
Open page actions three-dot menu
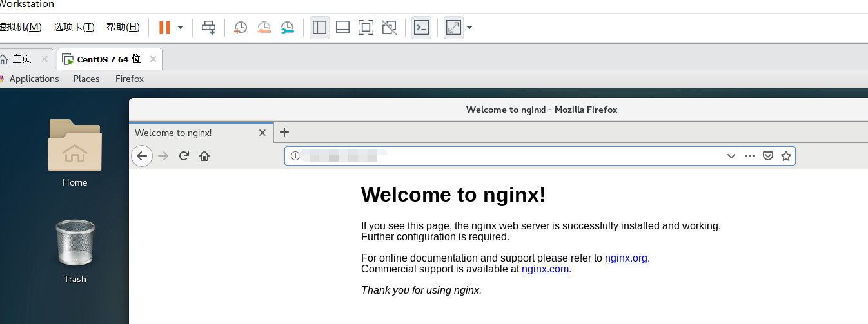tap(749, 156)
